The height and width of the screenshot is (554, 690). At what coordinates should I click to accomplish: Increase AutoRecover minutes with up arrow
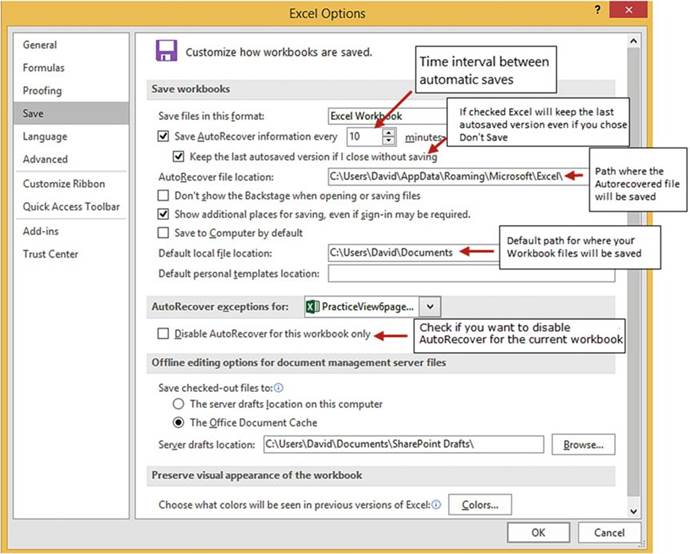pos(388,131)
